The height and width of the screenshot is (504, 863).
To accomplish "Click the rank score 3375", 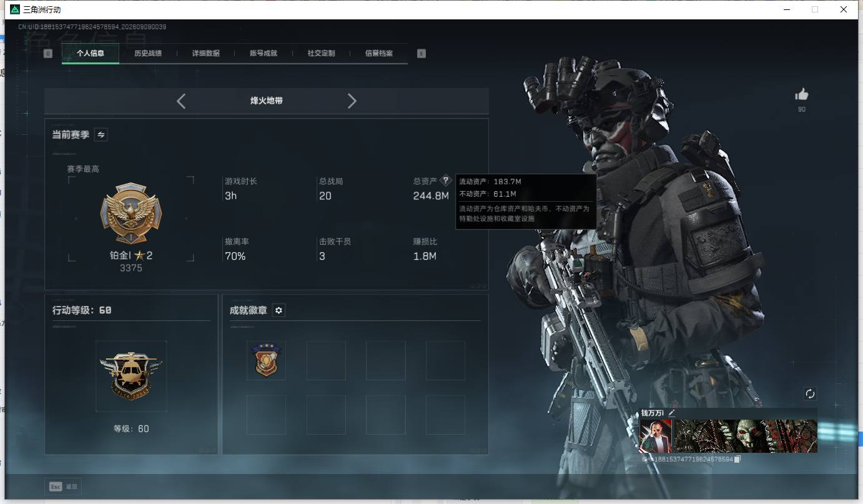I will pos(131,268).
